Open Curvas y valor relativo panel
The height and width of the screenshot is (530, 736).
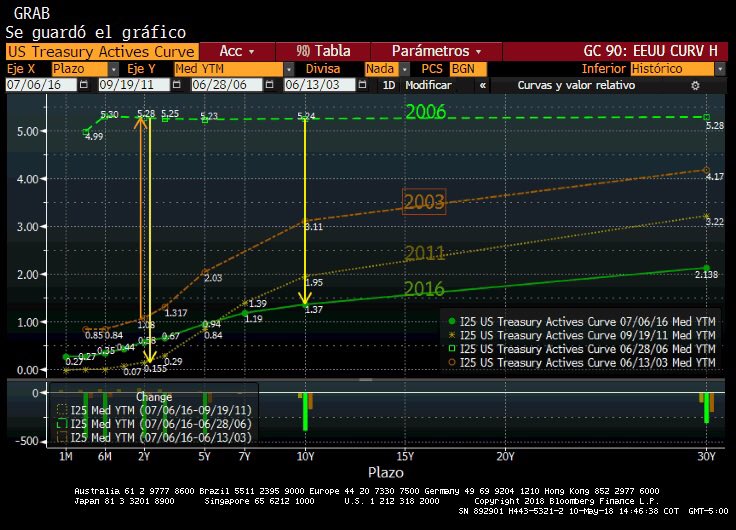[x=576, y=85]
